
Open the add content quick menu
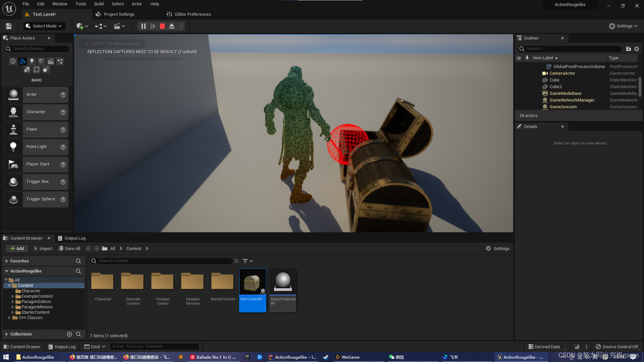[82, 26]
